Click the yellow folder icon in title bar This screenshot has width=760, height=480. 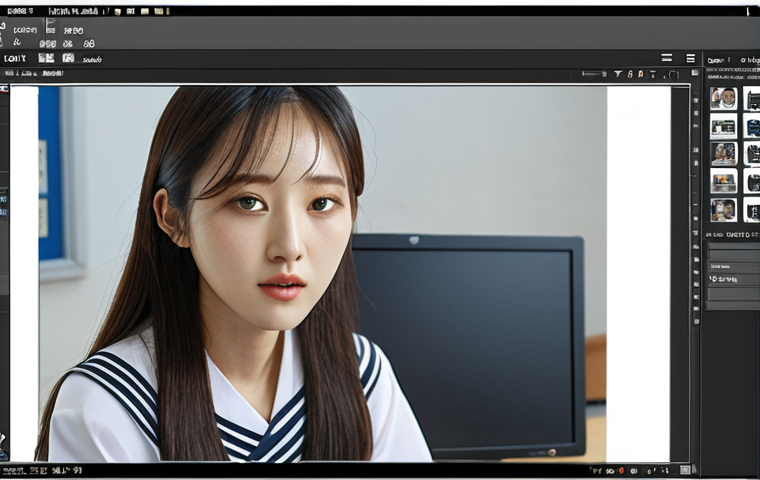pos(144,11)
